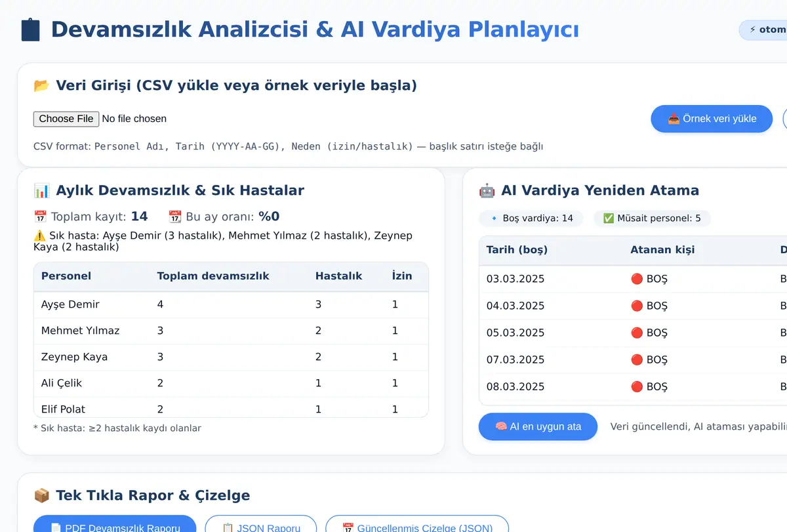The width and height of the screenshot is (787, 532).
Task: Click the CSV format hint text
Action: tap(288, 146)
